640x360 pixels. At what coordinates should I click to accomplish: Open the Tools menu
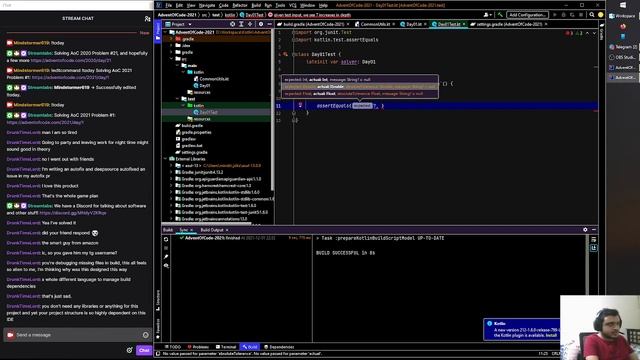point(280,5)
